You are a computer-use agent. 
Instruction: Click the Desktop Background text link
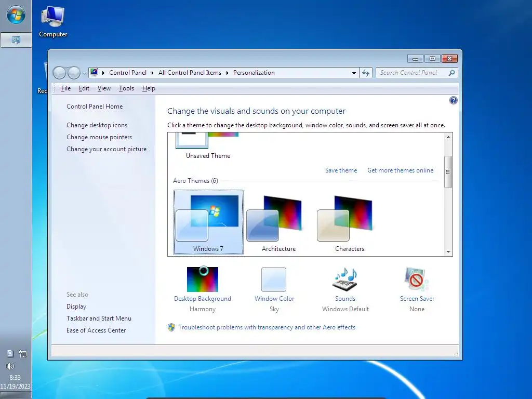click(x=203, y=299)
